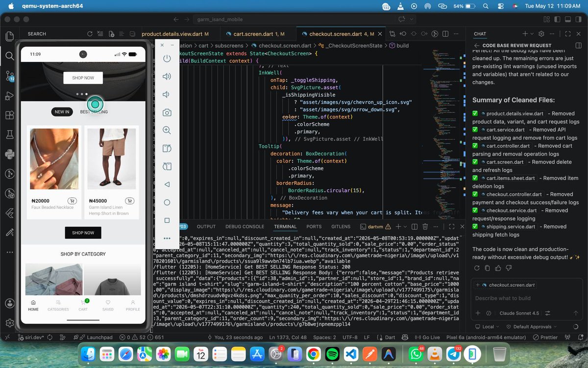Open the Extensions view

(x=9, y=115)
